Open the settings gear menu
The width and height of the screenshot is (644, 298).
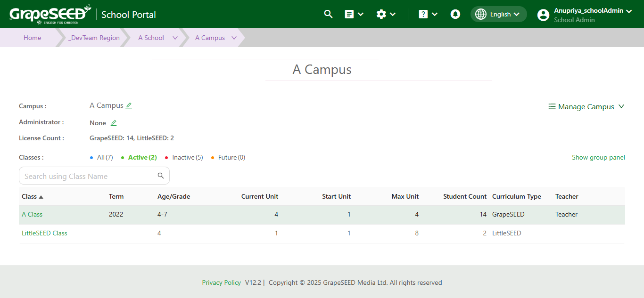click(x=381, y=14)
